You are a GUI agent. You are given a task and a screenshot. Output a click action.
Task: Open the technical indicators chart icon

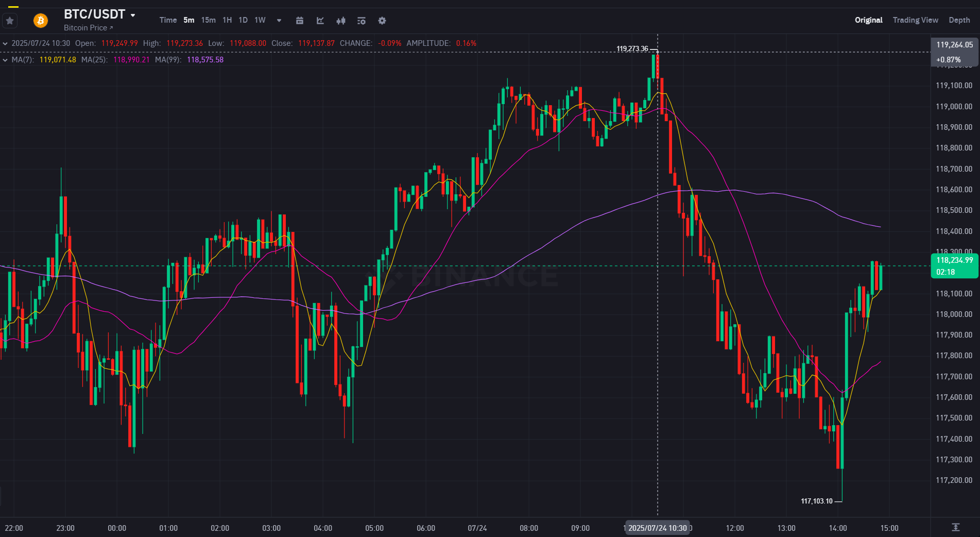(x=320, y=21)
